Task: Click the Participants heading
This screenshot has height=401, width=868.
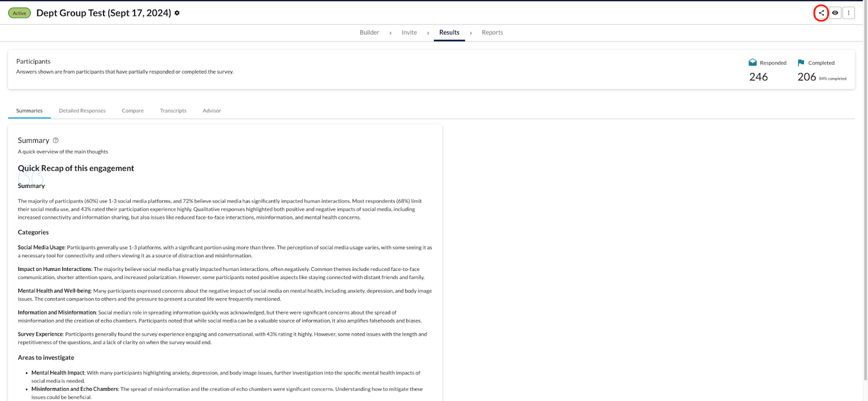Action: [33, 61]
